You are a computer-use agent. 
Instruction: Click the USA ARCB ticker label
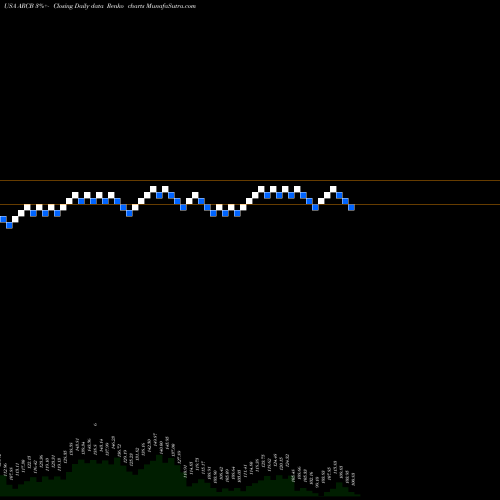click(x=19, y=6)
